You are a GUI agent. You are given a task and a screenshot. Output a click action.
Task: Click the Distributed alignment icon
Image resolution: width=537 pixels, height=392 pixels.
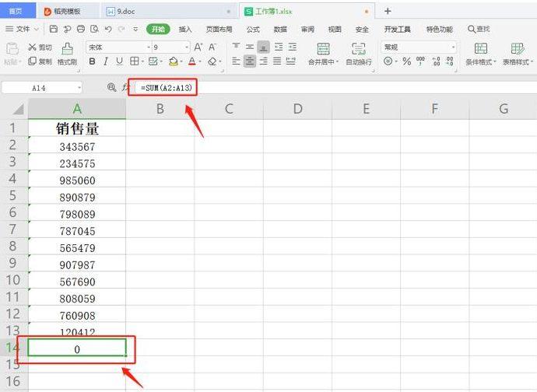click(x=291, y=61)
